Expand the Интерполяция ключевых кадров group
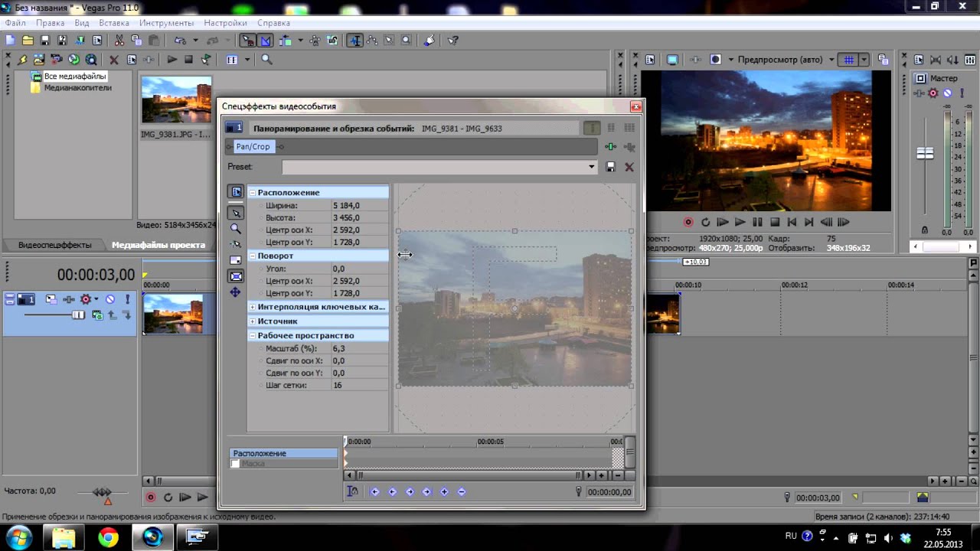This screenshot has height=551, width=980. coord(252,307)
